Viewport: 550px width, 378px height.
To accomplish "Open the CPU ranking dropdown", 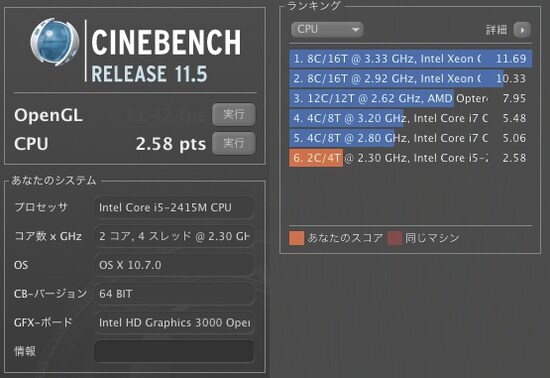I will coord(327,29).
